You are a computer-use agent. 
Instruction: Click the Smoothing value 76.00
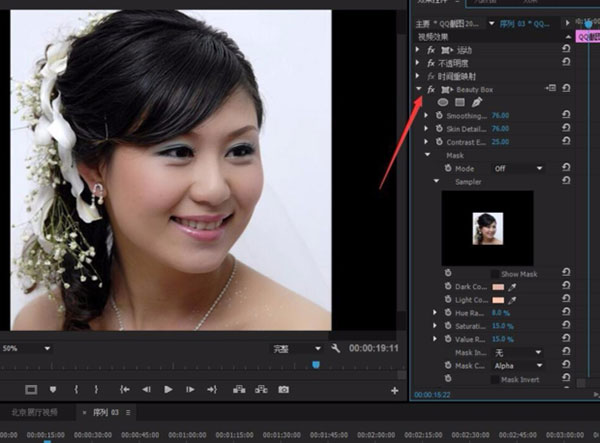point(500,116)
